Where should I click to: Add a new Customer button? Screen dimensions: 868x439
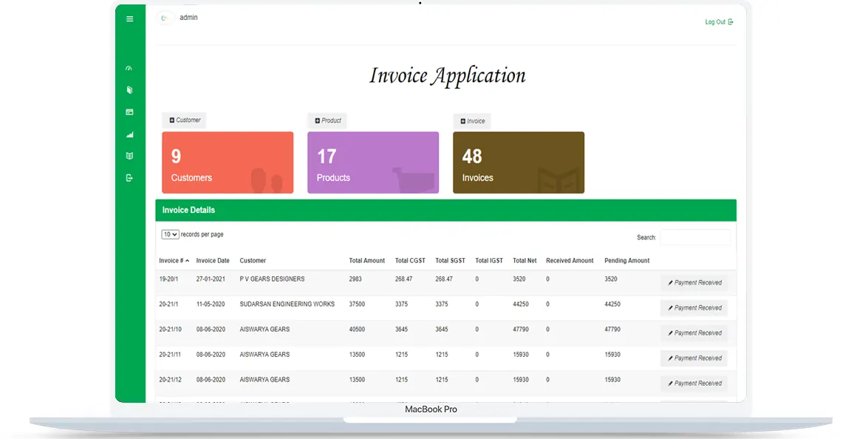(185, 120)
